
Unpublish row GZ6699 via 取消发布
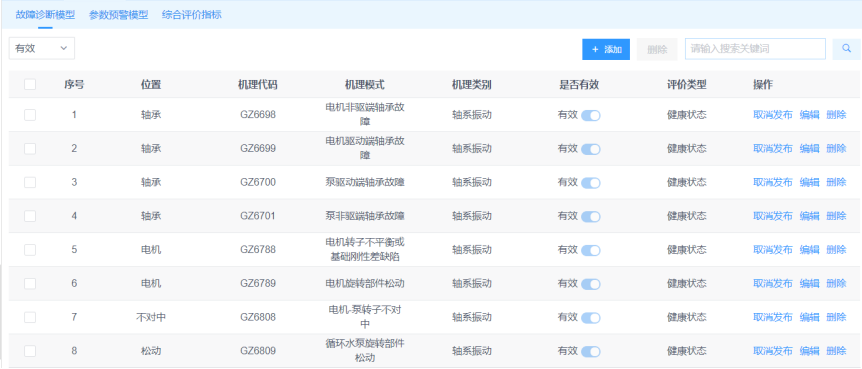772,148
